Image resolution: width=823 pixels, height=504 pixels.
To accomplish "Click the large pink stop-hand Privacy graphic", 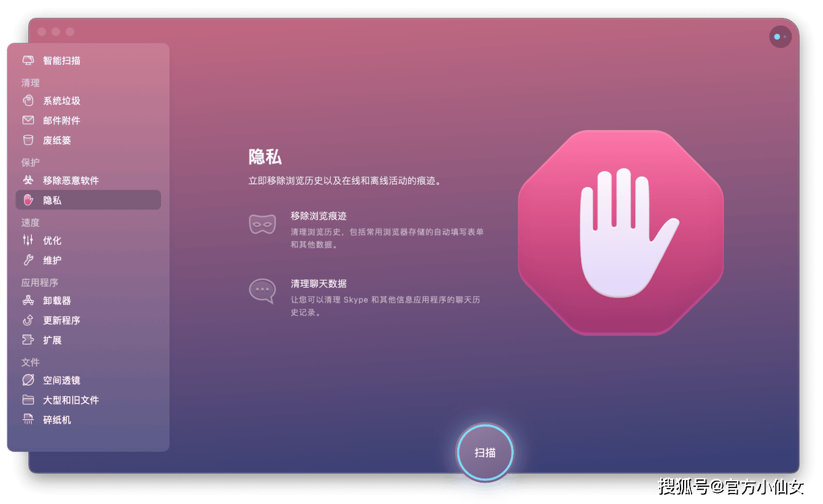I will point(621,233).
